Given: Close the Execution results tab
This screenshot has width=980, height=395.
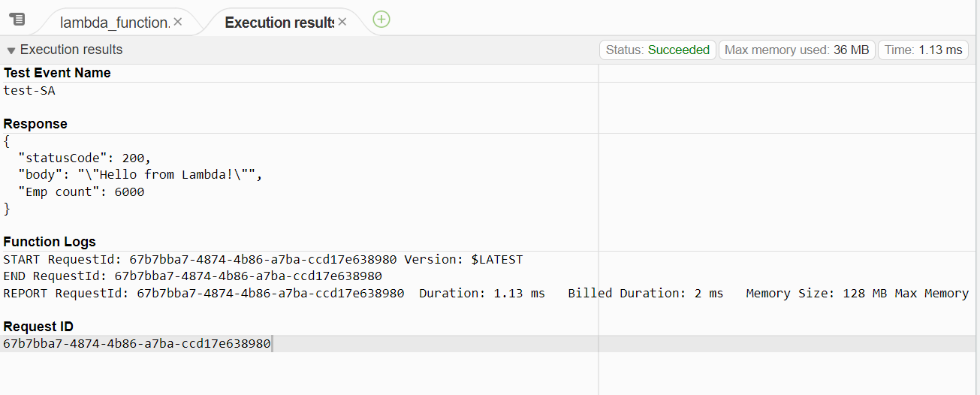Looking at the screenshot, I should [x=342, y=23].
